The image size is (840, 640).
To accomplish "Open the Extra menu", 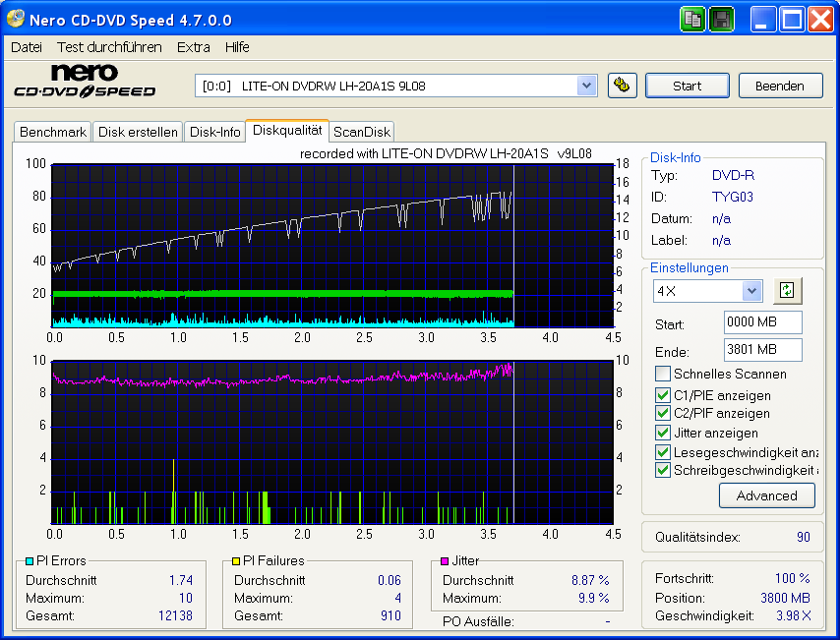I will [x=193, y=46].
